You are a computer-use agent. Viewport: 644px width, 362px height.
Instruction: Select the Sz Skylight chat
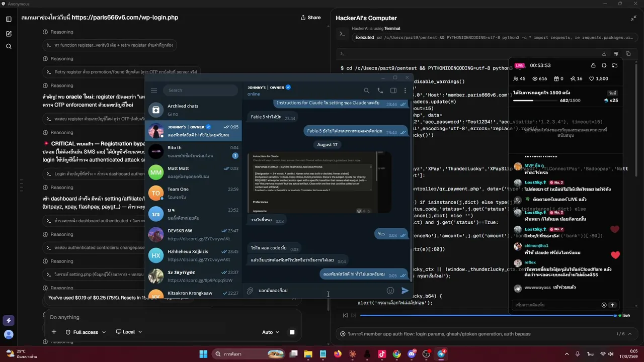pos(193,276)
